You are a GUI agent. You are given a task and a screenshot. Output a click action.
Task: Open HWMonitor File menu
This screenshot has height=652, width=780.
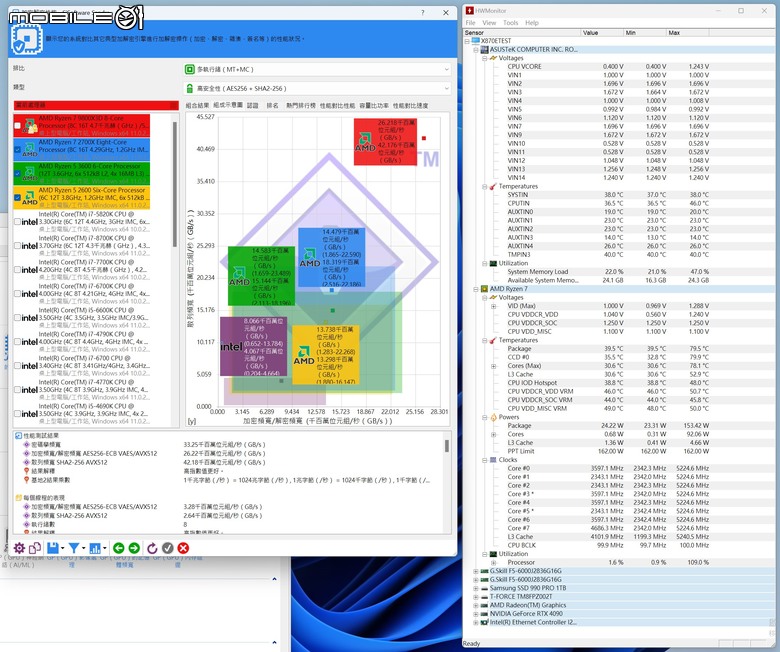click(x=470, y=23)
